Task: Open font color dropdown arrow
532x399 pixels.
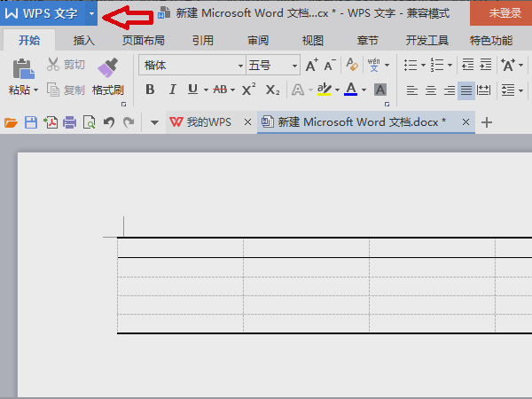Action: [364, 90]
